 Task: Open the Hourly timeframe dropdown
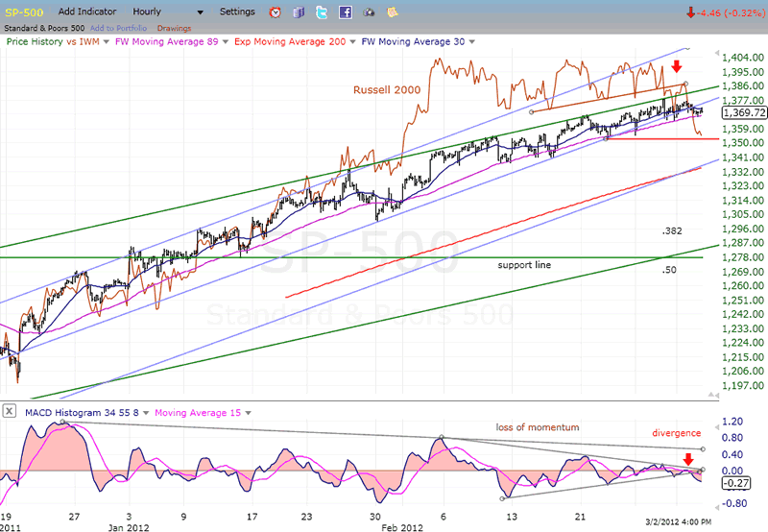coord(168,12)
